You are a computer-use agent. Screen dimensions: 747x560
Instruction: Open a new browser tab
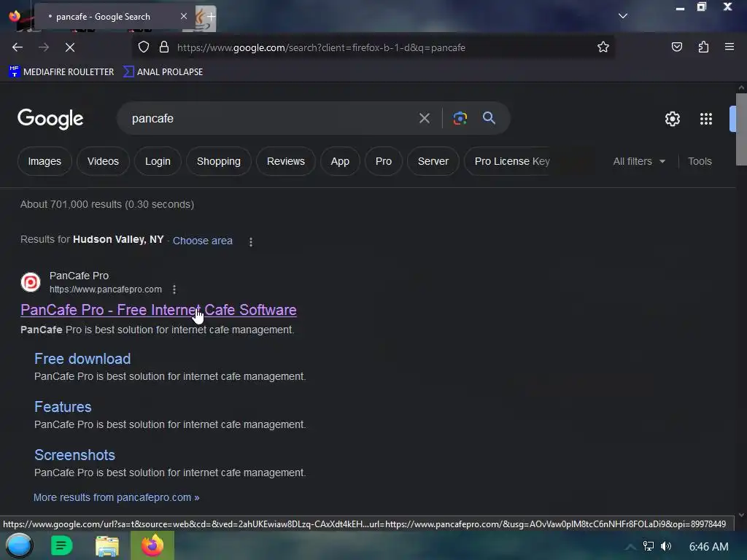(x=211, y=16)
